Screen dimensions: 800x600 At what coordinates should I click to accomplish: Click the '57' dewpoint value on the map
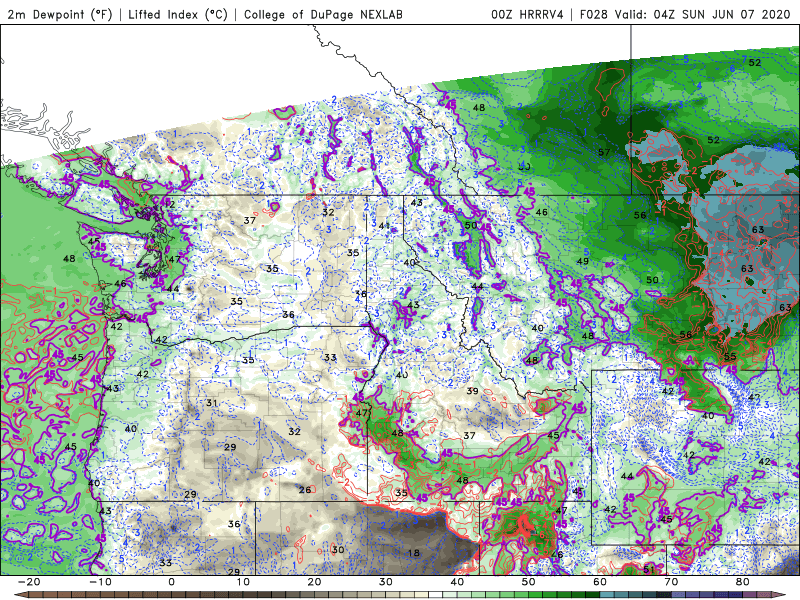(604, 152)
